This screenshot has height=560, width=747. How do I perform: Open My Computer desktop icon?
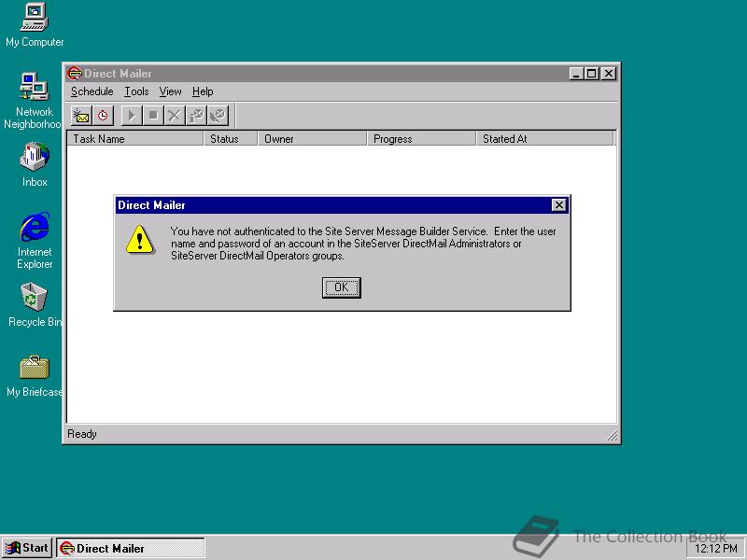coord(35,25)
